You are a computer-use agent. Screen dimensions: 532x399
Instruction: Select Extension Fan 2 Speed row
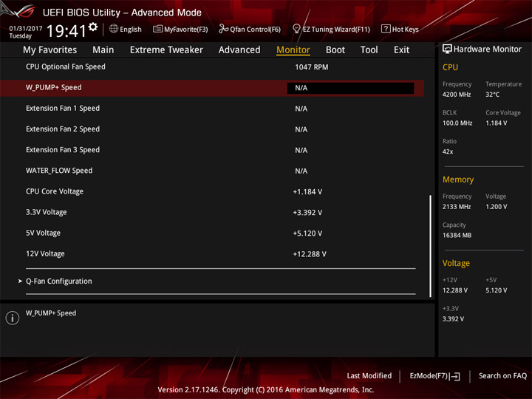212,129
